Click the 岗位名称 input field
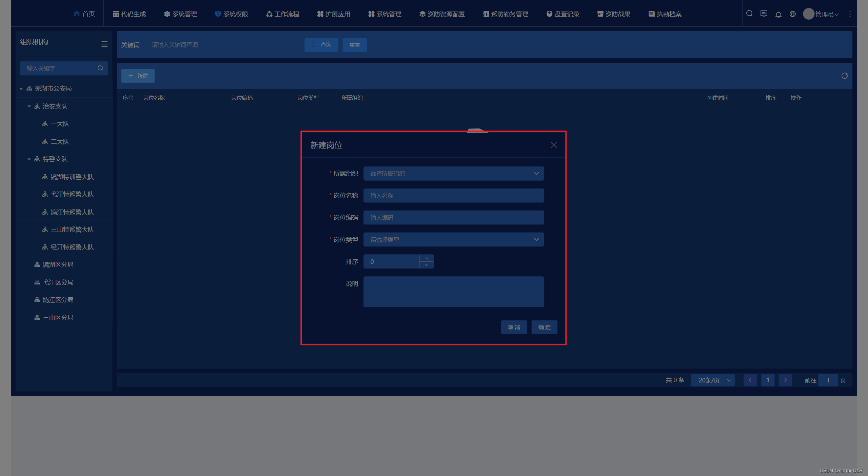 (453, 196)
